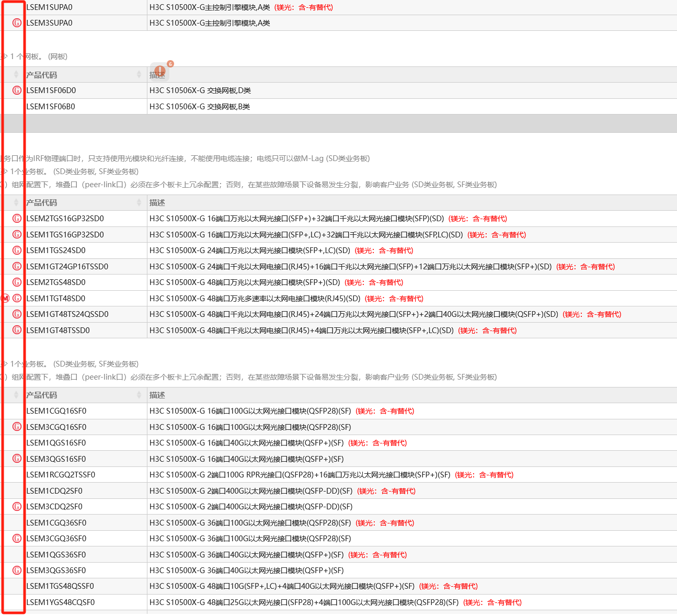Click the sort arrows left of 产品代码 above LSEM1CGQ16SF0
The image size is (677, 616).
16,395
